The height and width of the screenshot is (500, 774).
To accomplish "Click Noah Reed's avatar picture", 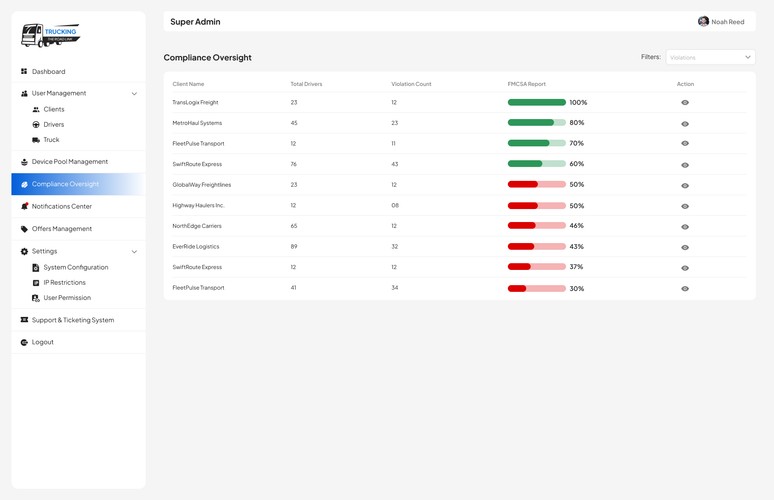I will click(x=703, y=22).
